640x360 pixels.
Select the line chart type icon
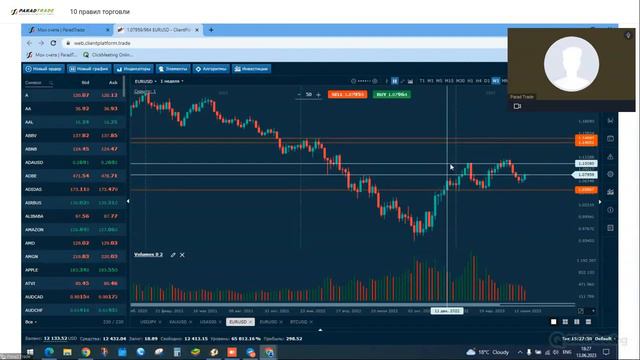tap(402, 81)
